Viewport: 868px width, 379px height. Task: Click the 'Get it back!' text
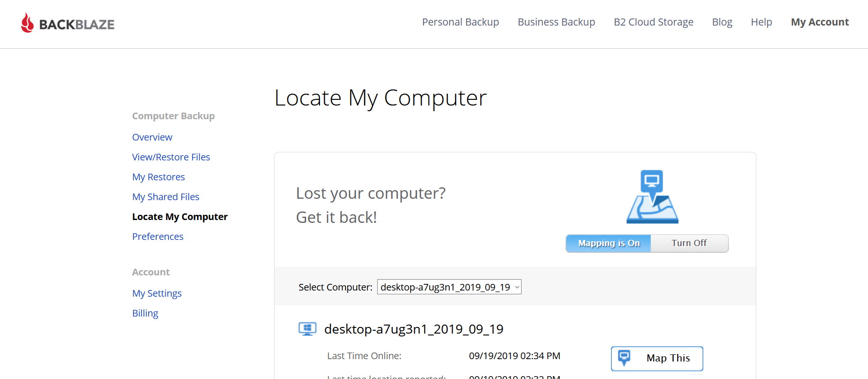point(337,218)
